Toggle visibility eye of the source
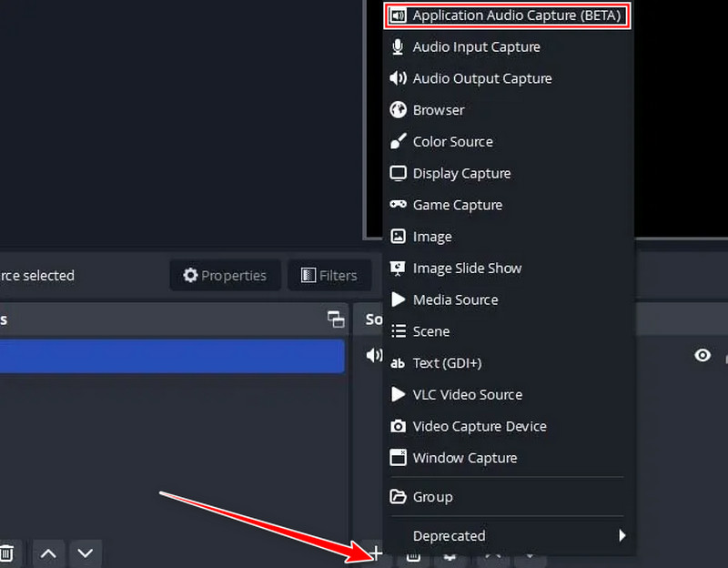The height and width of the screenshot is (568, 728). [x=703, y=356]
